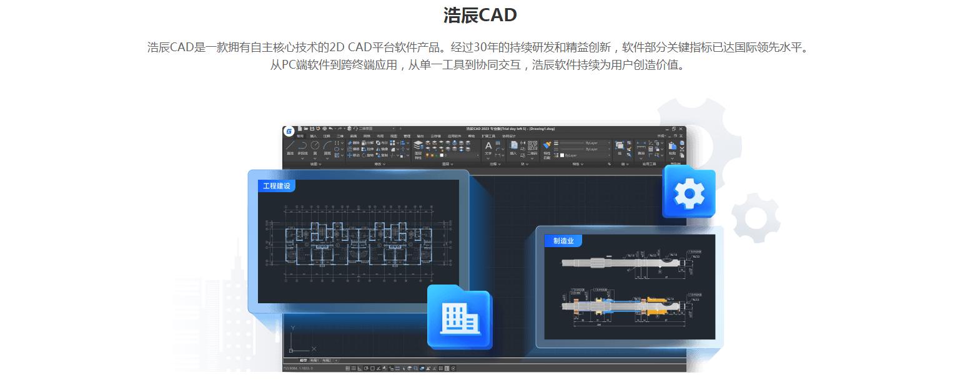Click the 拉伸 stretch tool
The image size is (980, 385).
click(x=368, y=149)
